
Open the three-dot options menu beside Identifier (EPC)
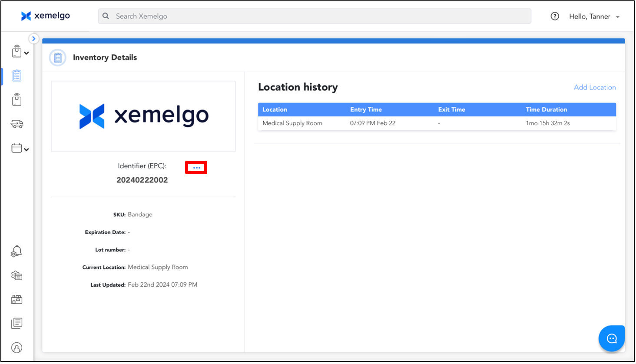pyautogui.click(x=196, y=168)
